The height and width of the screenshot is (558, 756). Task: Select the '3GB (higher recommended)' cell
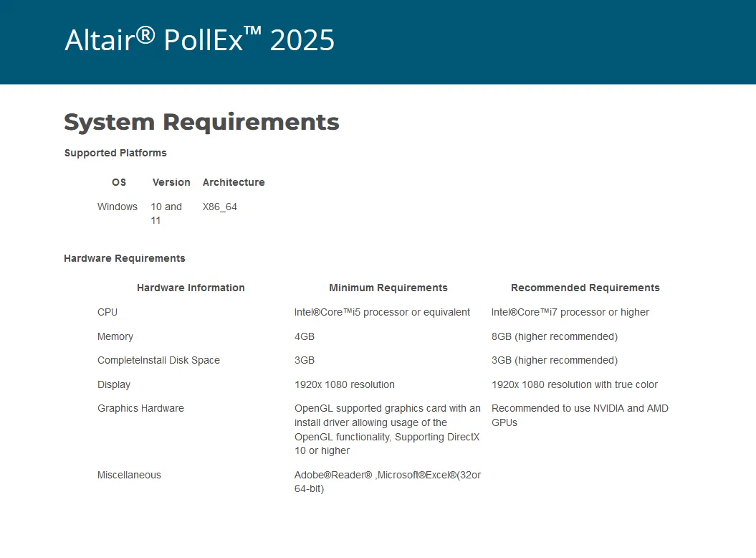pos(555,360)
